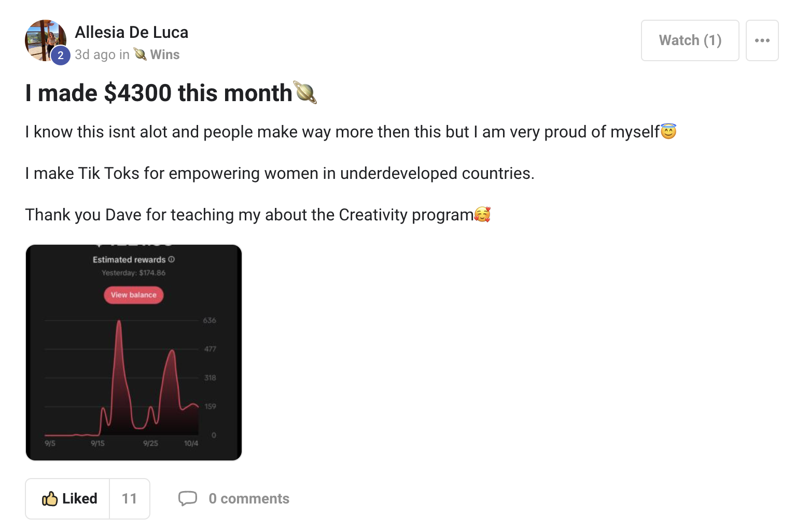The width and height of the screenshot is (795, 532).
Task: Click the hearts smiley emoji after program
Action: point(483,214)
